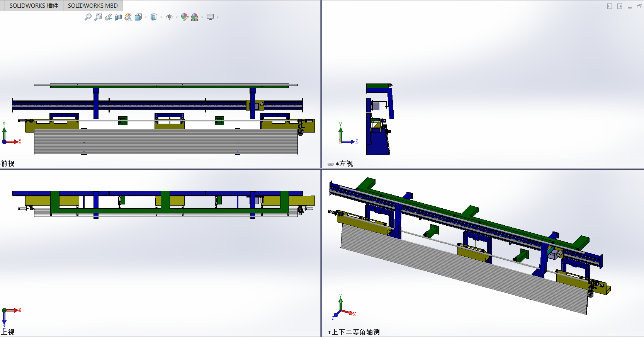
Task: Click the Hide/Show Items eye icon
Action: click(169, 17)
